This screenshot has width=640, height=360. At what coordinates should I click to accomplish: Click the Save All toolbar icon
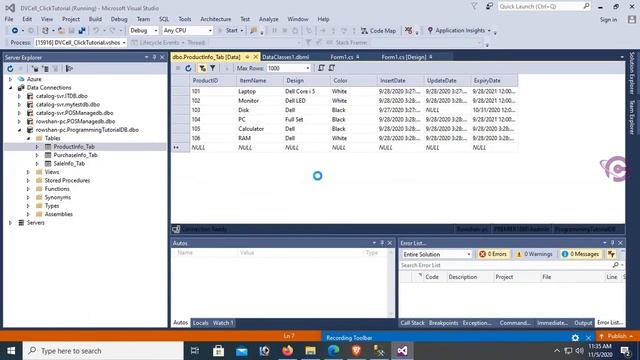[82, 31]
